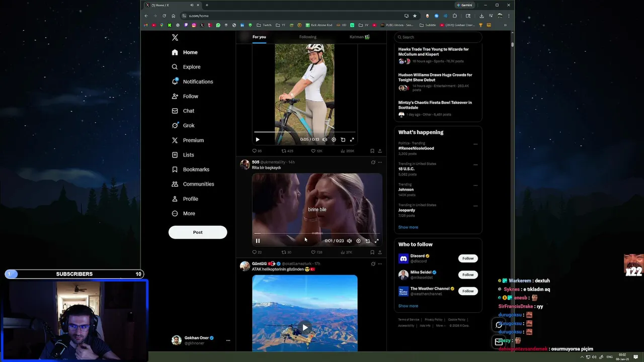This screenshot has width=644, height=362.
Task: Show more under What's happening
Action: click(408, 227)
